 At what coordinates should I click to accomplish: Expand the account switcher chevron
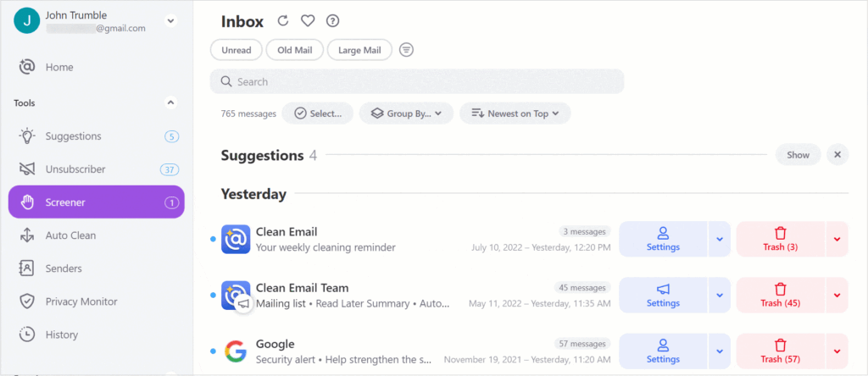(170, 21)
